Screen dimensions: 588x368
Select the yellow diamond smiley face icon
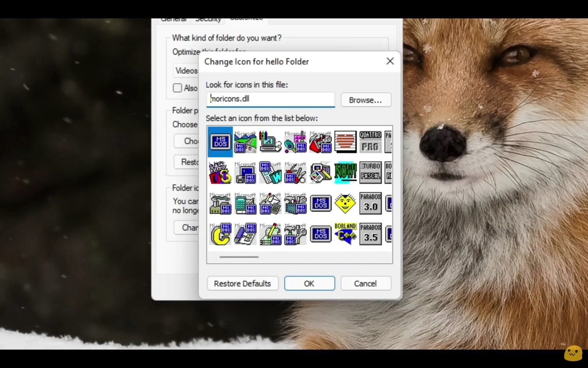click(x=345, y=203)
